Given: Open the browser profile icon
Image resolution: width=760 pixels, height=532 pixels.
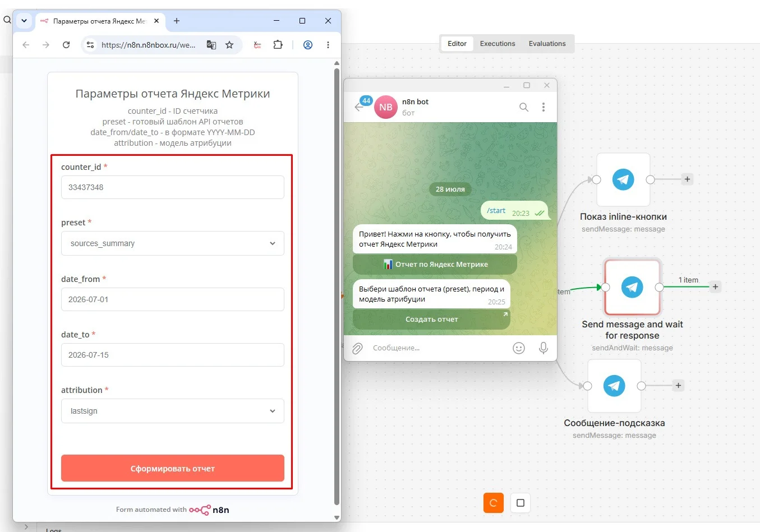Looking at the screenshot, I should [x=308, y=45].
